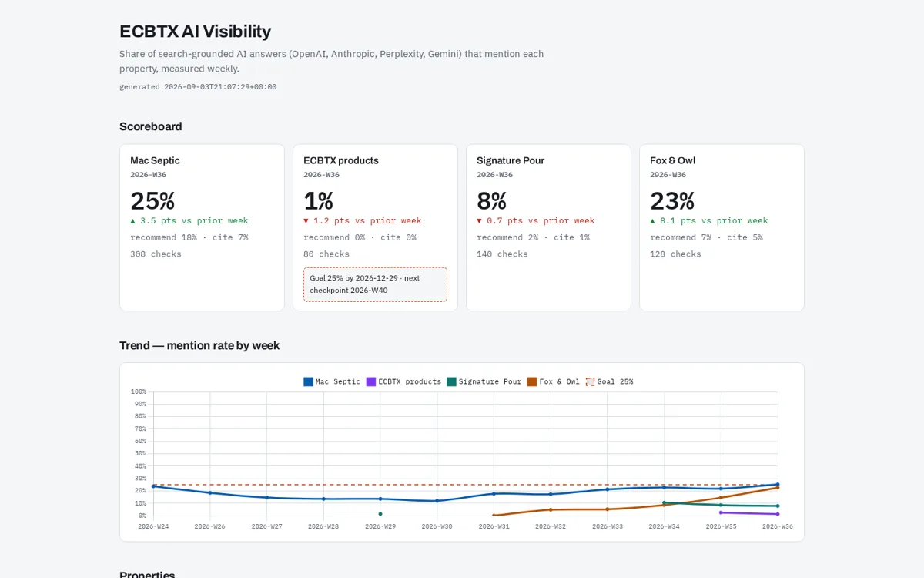The width and height of the screenshot is (924, 578).
Task: Select the Signature Pour card title
Action: coord(511,160)
